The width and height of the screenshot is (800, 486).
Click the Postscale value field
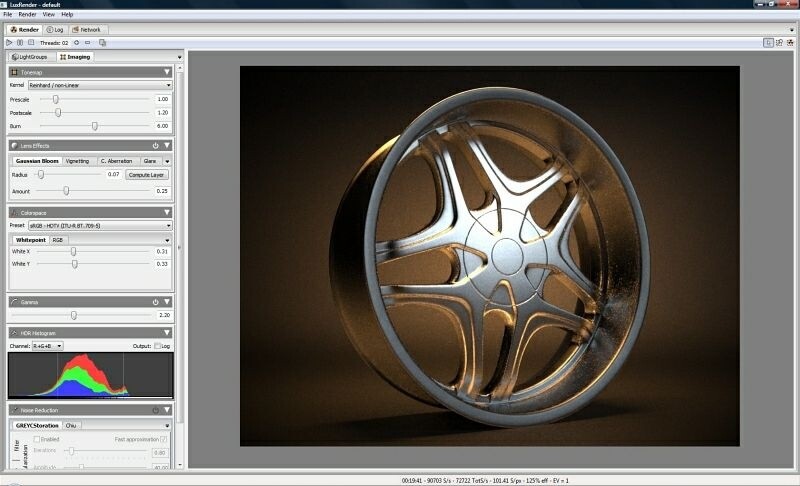[161, 113]
